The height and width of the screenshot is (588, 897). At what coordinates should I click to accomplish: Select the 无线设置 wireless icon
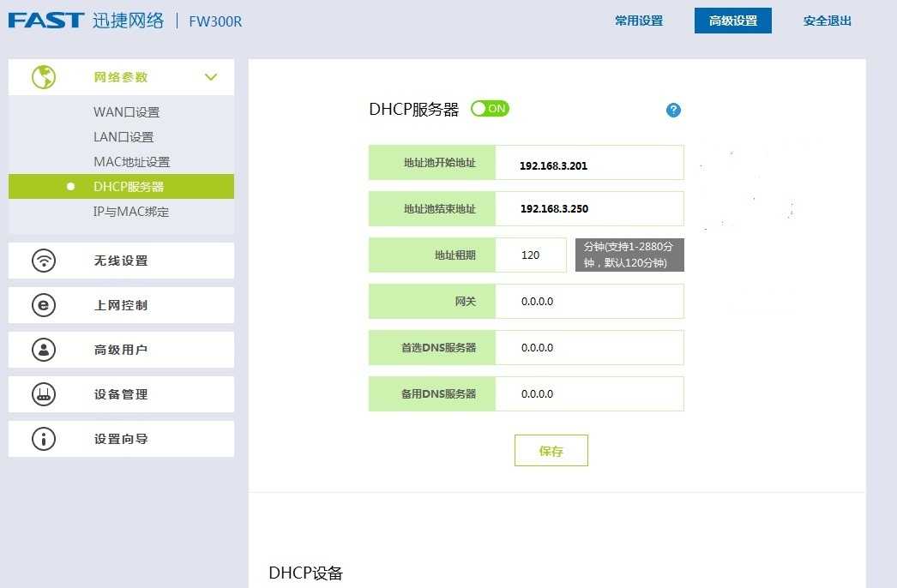coord(43,261)
